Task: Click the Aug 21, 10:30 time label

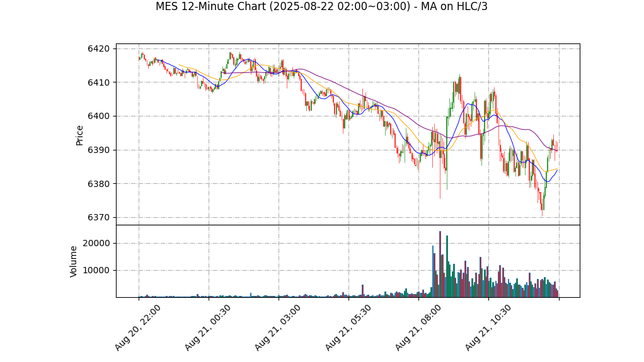Action: coord(488,327)
